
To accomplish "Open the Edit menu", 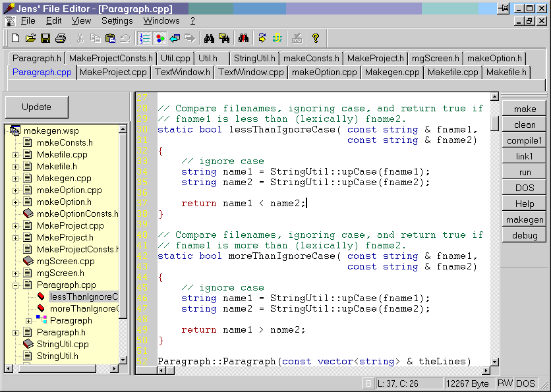I will pos(54,21).
